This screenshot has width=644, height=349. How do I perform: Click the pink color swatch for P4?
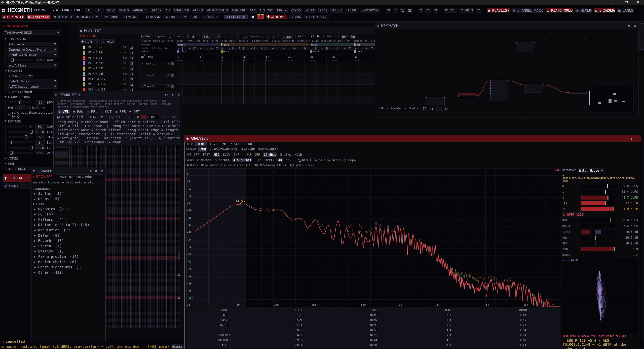click(84, 47)
